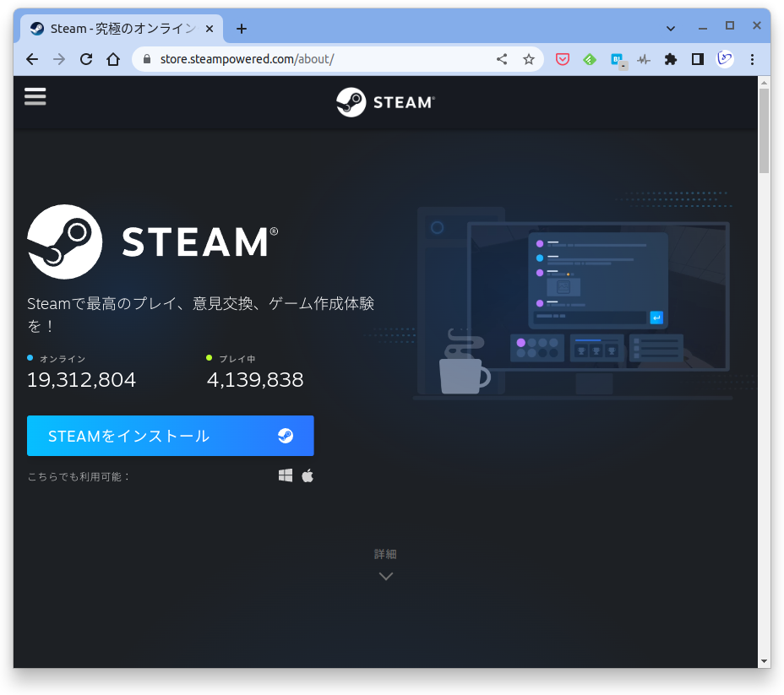Image resolution: width=784 pixels, height=695 pixels.
Task: Share this page from address bar
Action: pyautogui.click(x=502, y=59)
